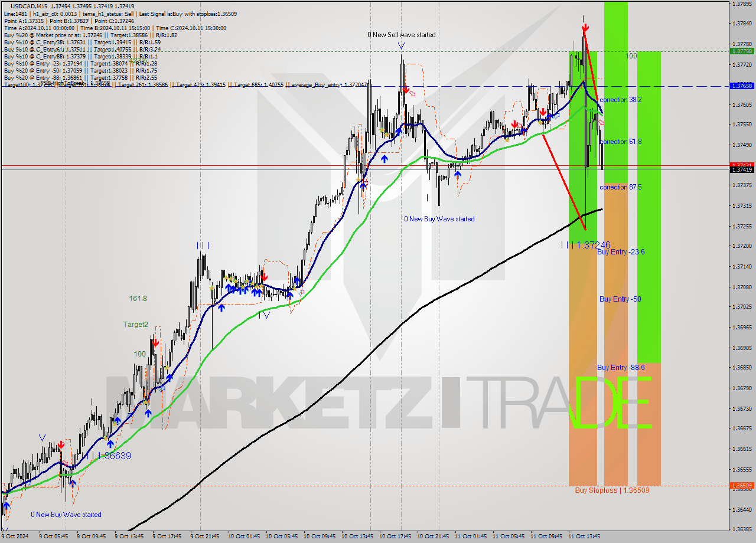Click the '100' label near the green zone top
756x543 pixels.
coord(631,55)
